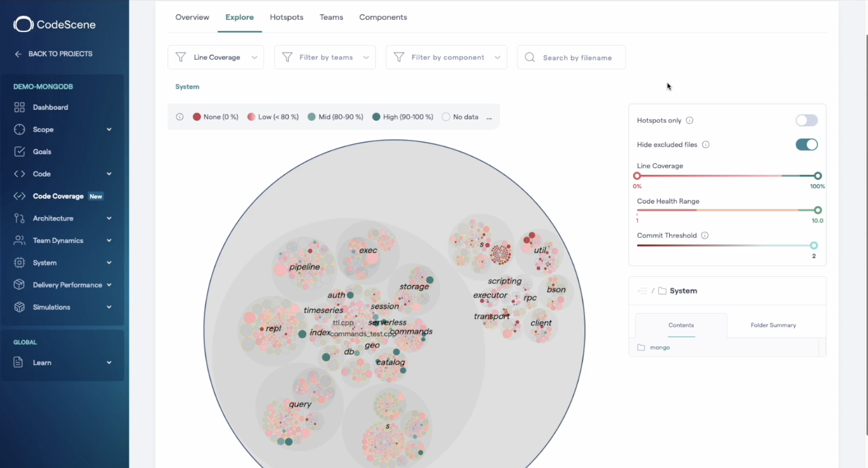Expand the Learn sidebar section
This screenshot has height=468, width=868.
click(109, 363)
